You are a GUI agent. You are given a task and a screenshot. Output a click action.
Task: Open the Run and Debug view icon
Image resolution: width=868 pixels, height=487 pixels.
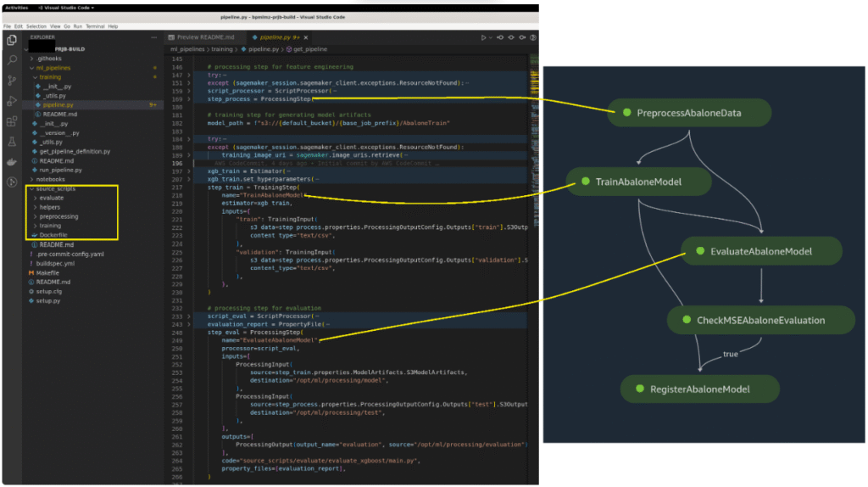12,101
